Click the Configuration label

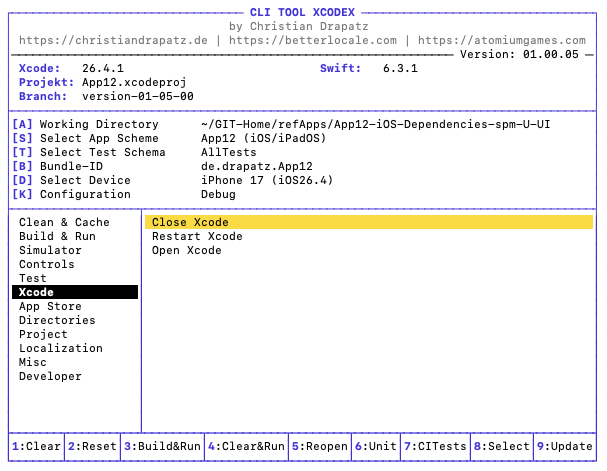(x=86, y=194)
